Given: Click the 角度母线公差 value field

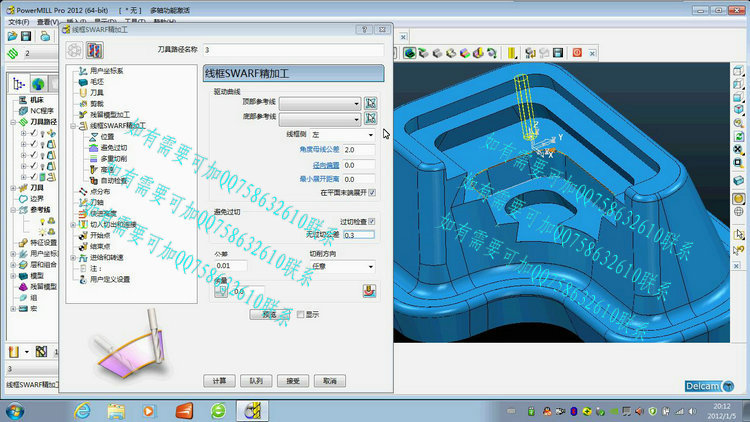Looking at the screenshot, I should (x=359, y=150).
